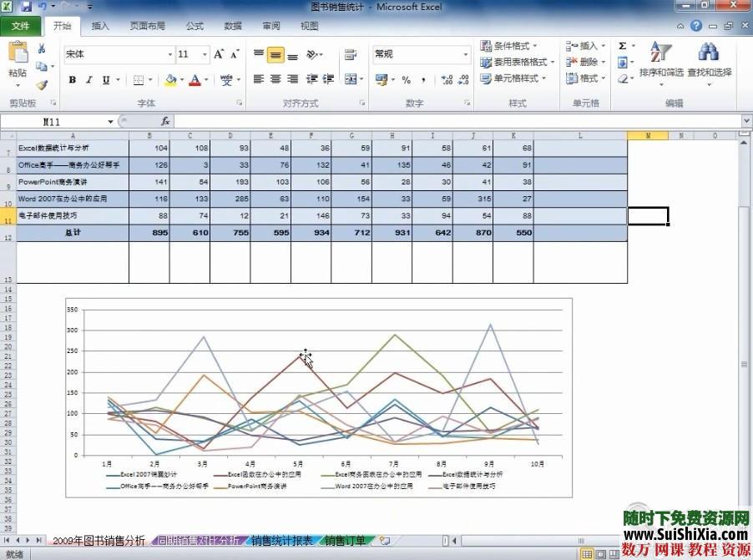753x560 pixels.
Task: Click the Clear eraser icon
Action: (x=623, y=78)
